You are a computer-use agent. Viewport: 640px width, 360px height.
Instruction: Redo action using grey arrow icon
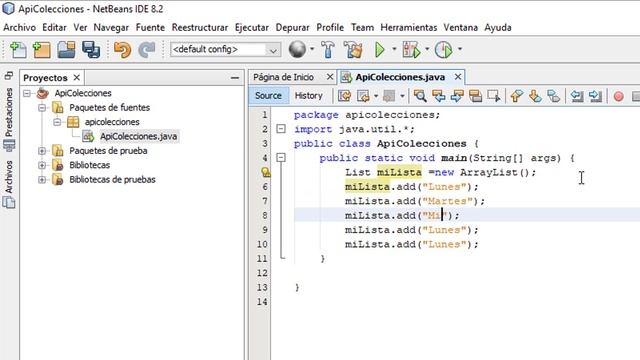tap(147, 50)
